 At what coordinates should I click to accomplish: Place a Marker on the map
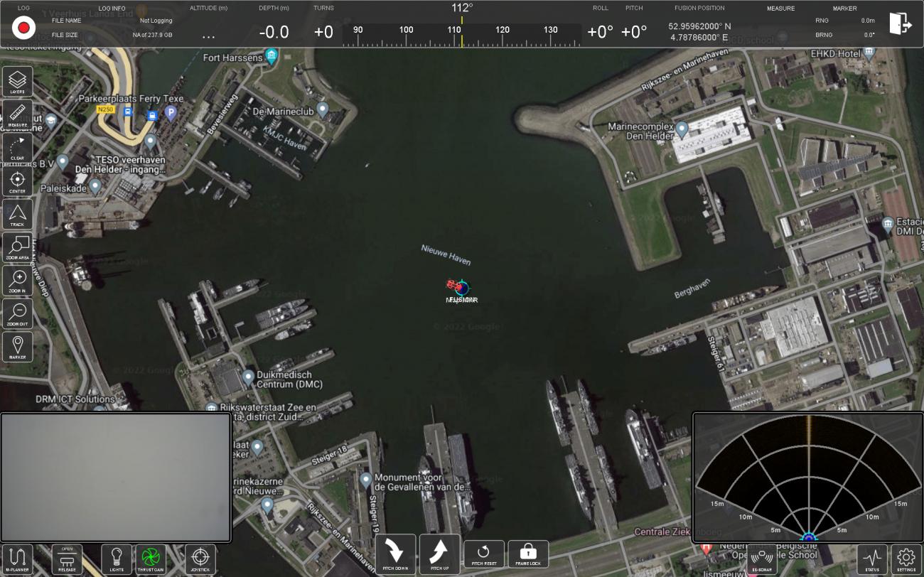click(17, 347)
